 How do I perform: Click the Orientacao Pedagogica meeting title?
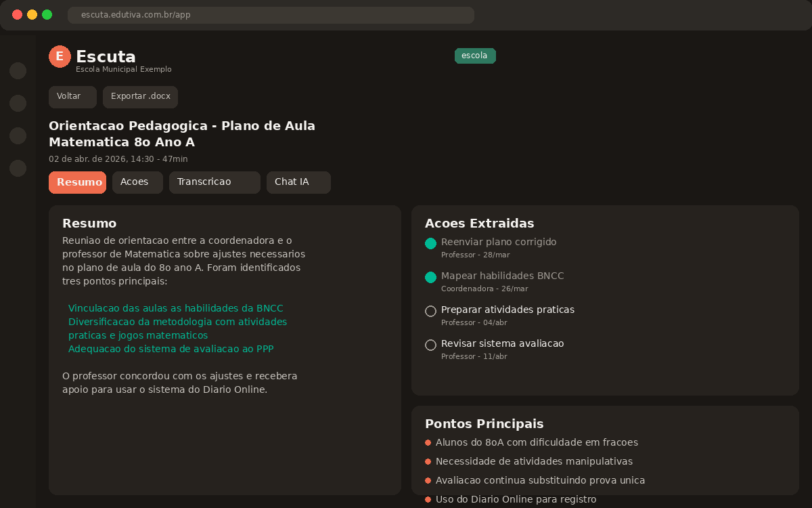[182, 134]
